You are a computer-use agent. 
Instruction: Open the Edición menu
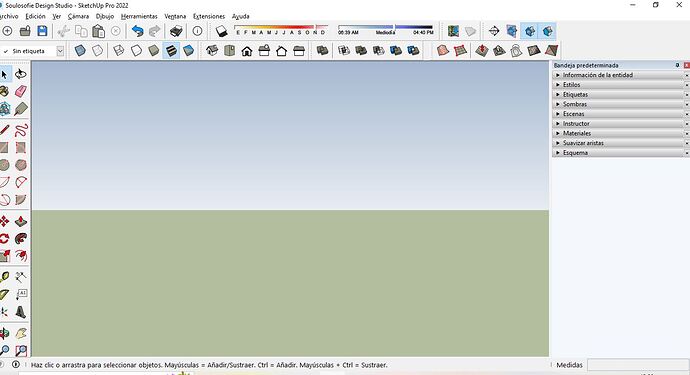[35, 16]
